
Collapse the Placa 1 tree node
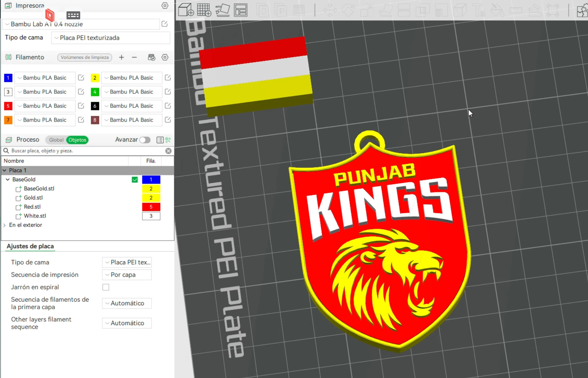(4, 170)
